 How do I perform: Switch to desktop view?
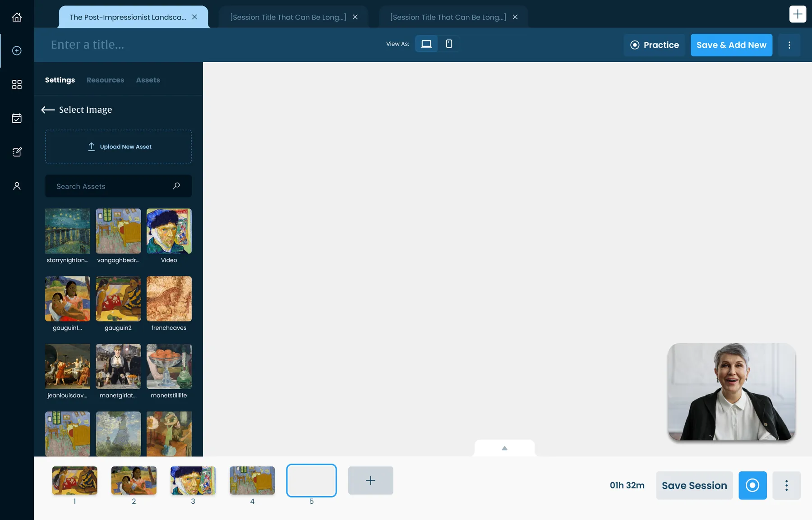tap(426, 44)
